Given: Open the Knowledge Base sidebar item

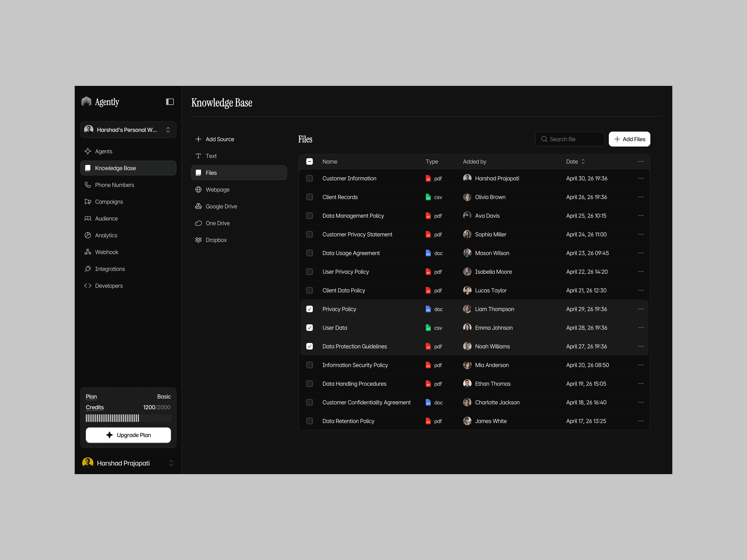Looking at the screenshot, I should point(128,168).
